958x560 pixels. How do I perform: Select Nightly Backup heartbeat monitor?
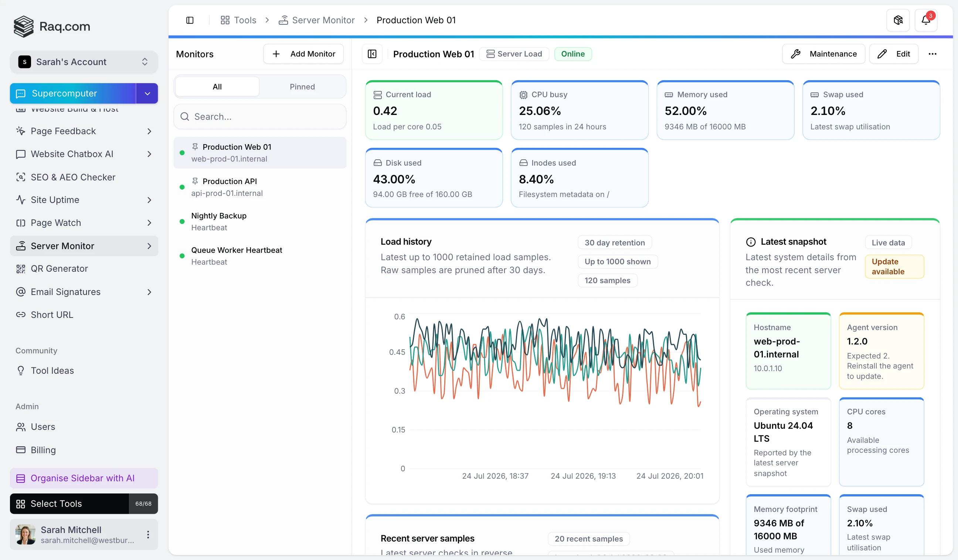click(x=260, y=221)
